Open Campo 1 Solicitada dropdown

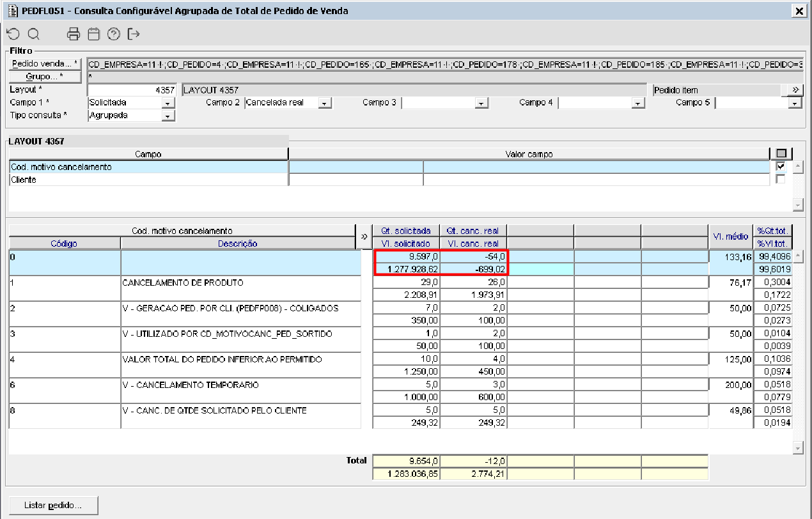point(168,103)
